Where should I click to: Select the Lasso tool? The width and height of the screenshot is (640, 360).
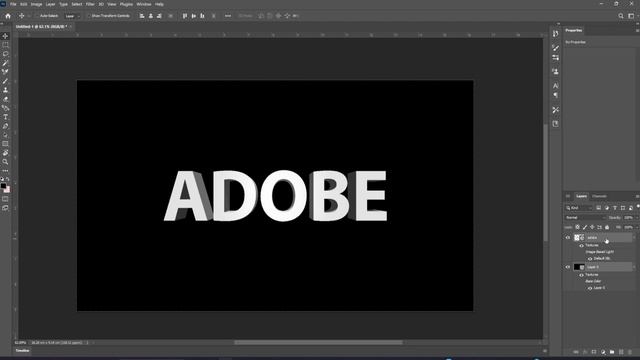click(x=5, y=54)
